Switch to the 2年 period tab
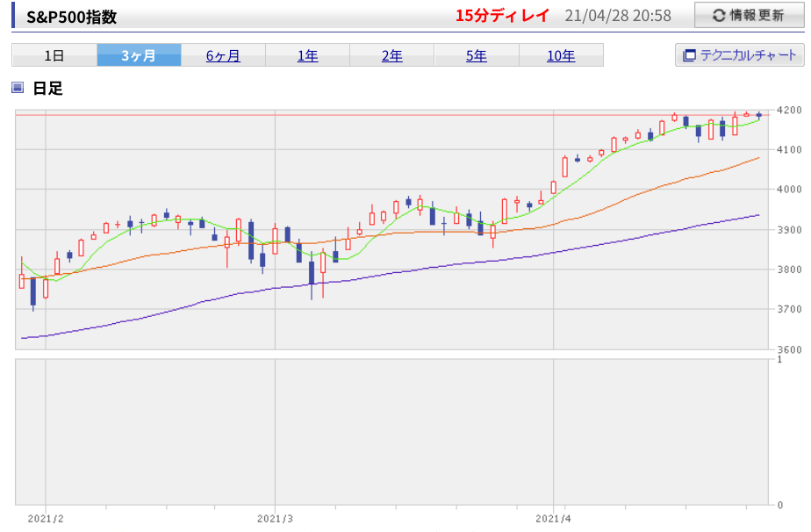Image resolution: width=811 pixels, height=532 pixels. [x=392, y=55]
